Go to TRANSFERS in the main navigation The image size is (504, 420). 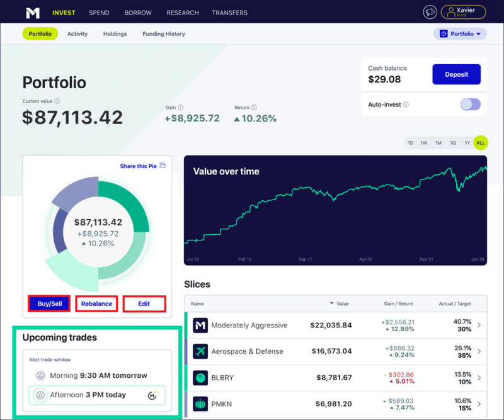(229, 13)
